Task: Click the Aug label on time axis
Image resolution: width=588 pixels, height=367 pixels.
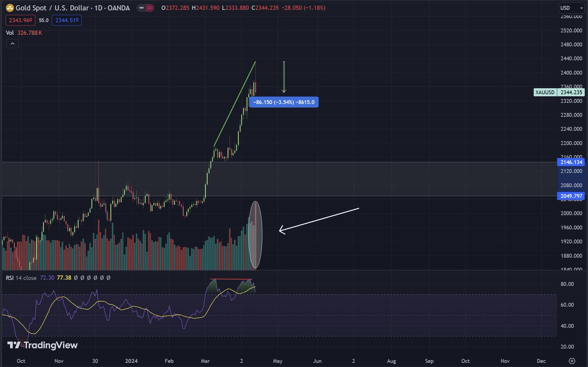Action: tap(391, 361)
